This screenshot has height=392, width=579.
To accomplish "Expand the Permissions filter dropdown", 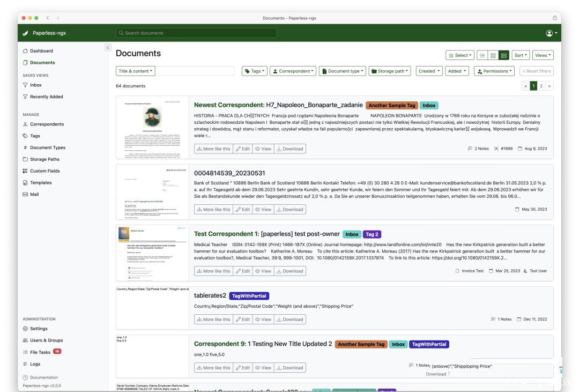I will (x=494, y=71).
